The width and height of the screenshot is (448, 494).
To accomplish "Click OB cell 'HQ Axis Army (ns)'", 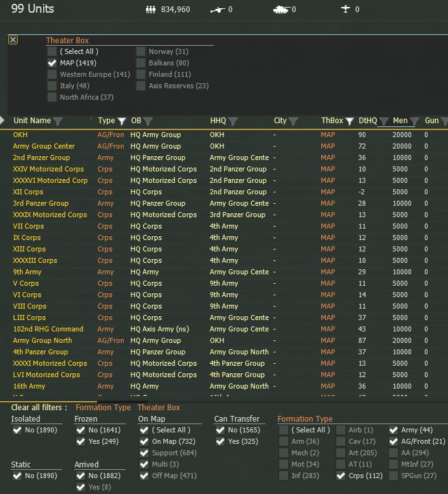I will [160, 330].
